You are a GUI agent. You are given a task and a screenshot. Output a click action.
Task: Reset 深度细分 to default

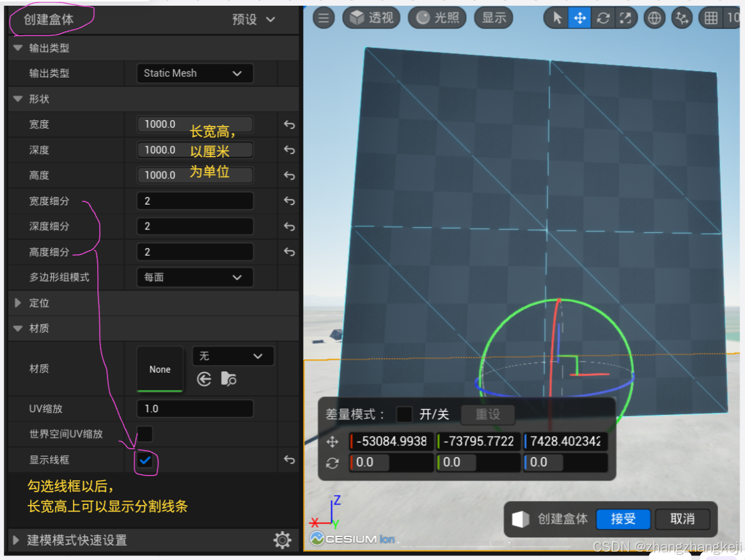point(289,226)
